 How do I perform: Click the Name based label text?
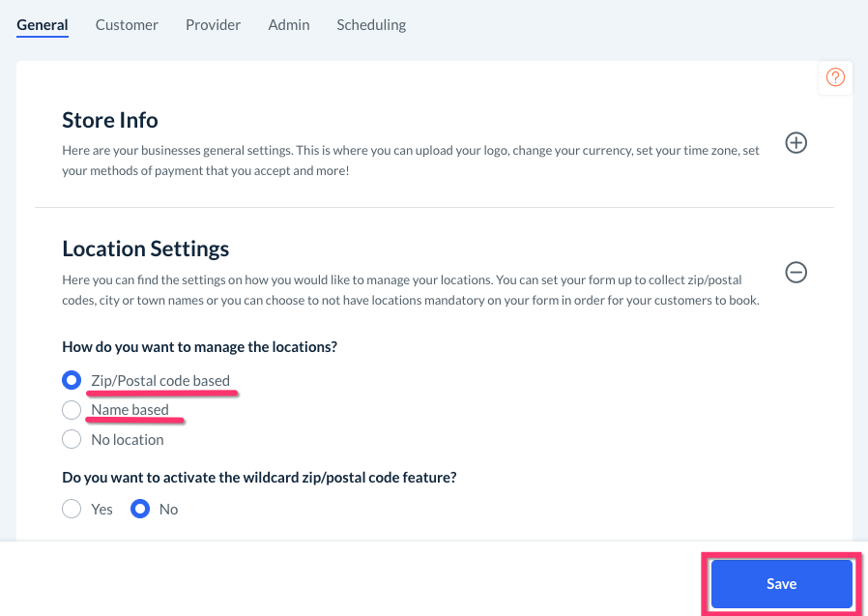pos(130,410)
